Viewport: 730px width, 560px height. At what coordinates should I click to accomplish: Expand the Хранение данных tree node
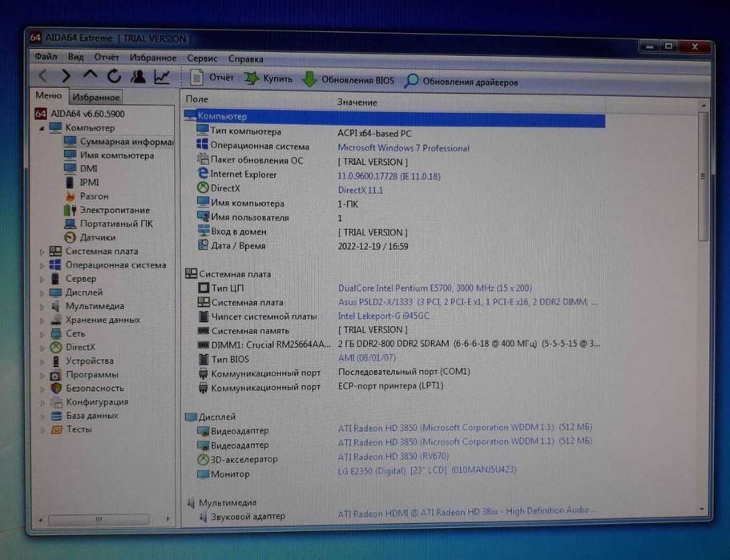pyautogui.click(x=42, y=320)
